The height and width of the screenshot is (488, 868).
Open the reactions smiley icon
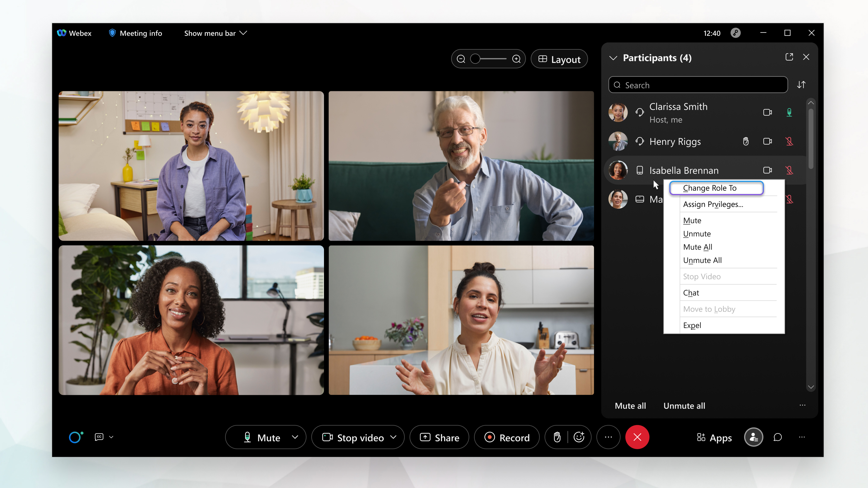point(579,437)
